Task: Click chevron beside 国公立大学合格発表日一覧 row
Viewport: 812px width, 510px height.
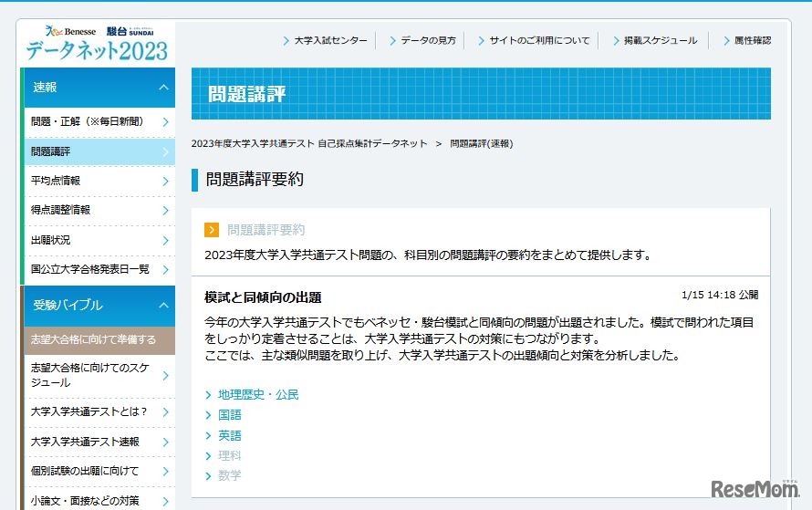Action: click(x=166, y=270)
